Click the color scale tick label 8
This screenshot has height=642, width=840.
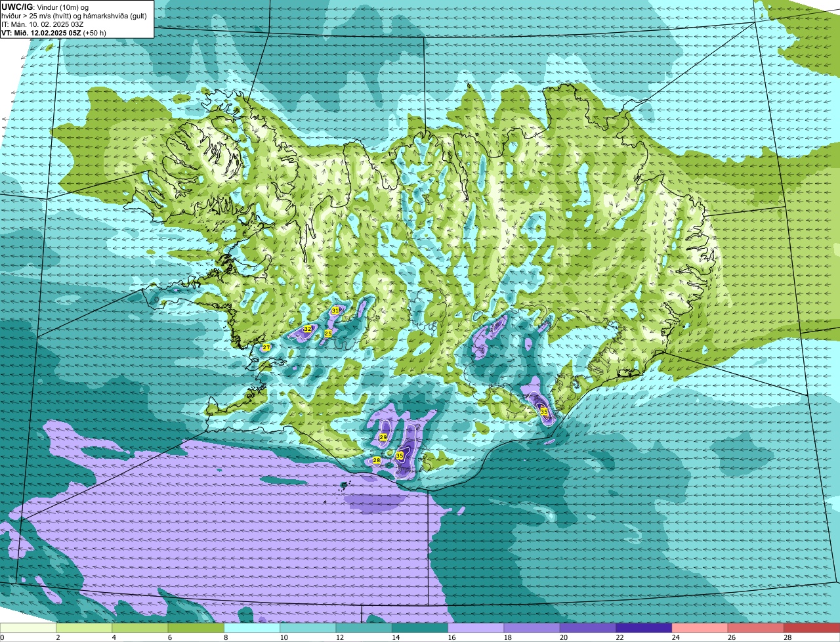(226, 637)
